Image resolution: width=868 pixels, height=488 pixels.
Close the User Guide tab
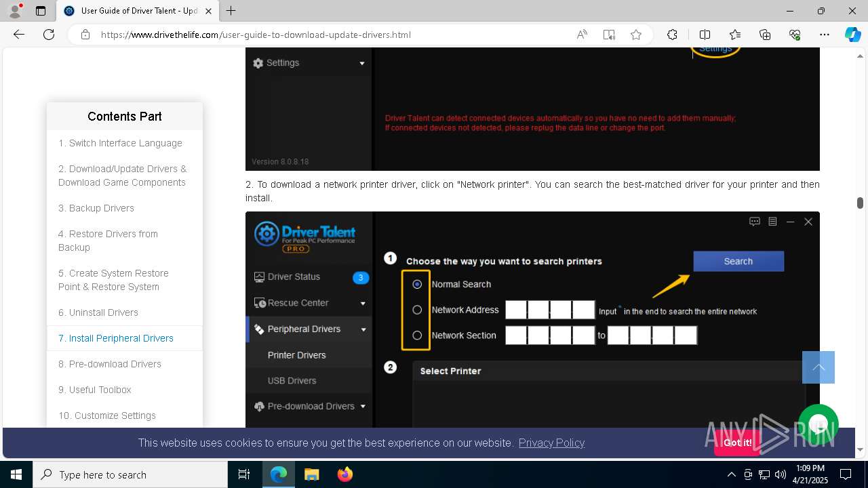pos(208,11)
